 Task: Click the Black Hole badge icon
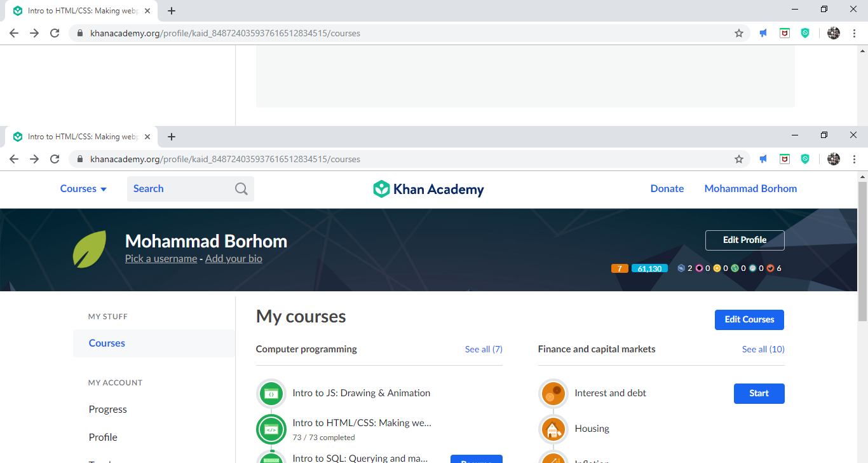pos(699,268)
